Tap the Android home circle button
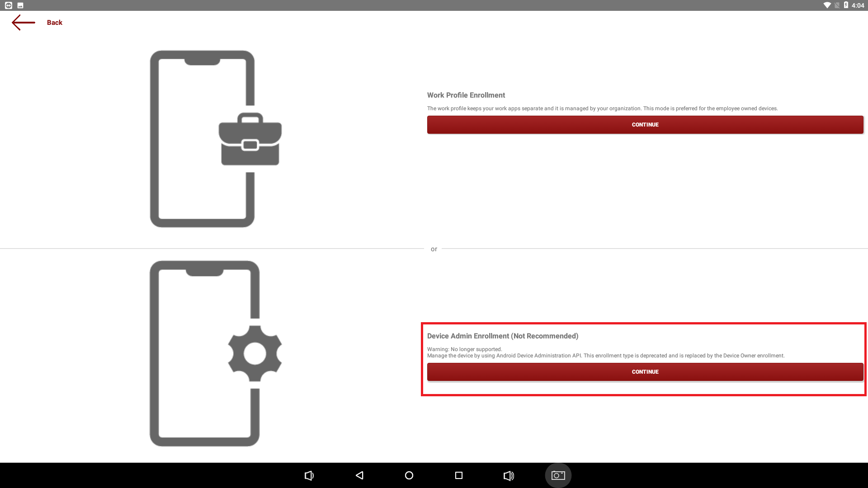The height and width of the screenshot is (488, 868). coord(409,475)
